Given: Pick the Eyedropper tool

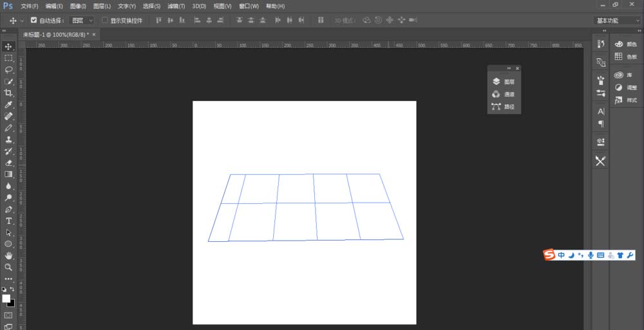Looking at the screenshot, I should point(9,104).
